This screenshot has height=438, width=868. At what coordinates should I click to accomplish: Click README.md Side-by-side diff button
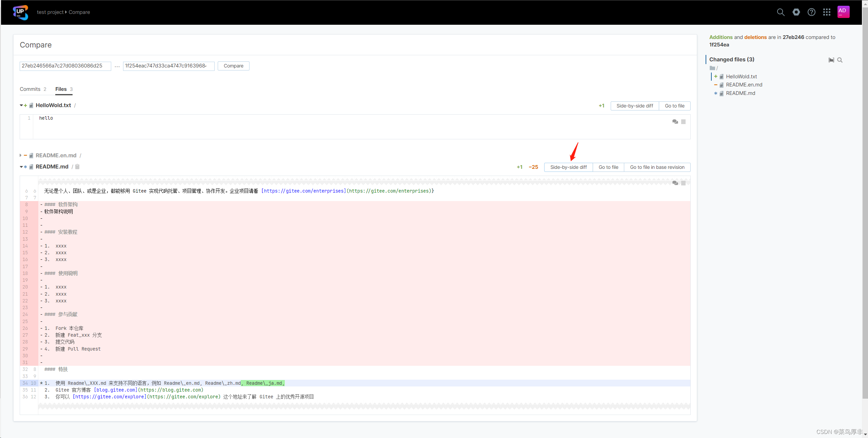click(568, 167)
